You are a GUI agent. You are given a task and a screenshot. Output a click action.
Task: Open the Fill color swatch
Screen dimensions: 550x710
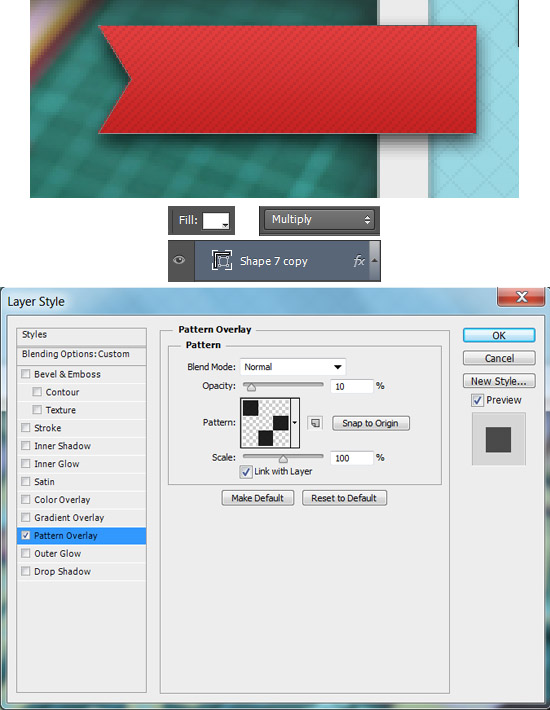pyautogui.click(x=215, y=221)
